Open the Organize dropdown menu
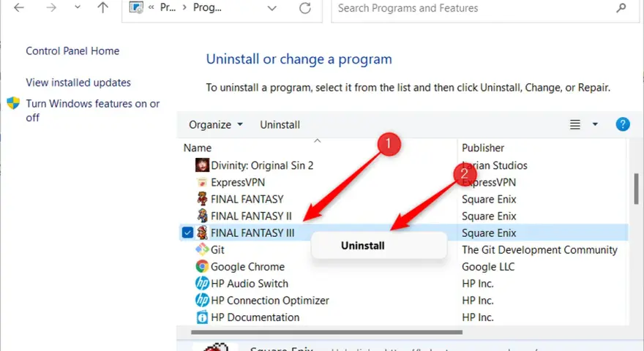 [x=216, y=124]
